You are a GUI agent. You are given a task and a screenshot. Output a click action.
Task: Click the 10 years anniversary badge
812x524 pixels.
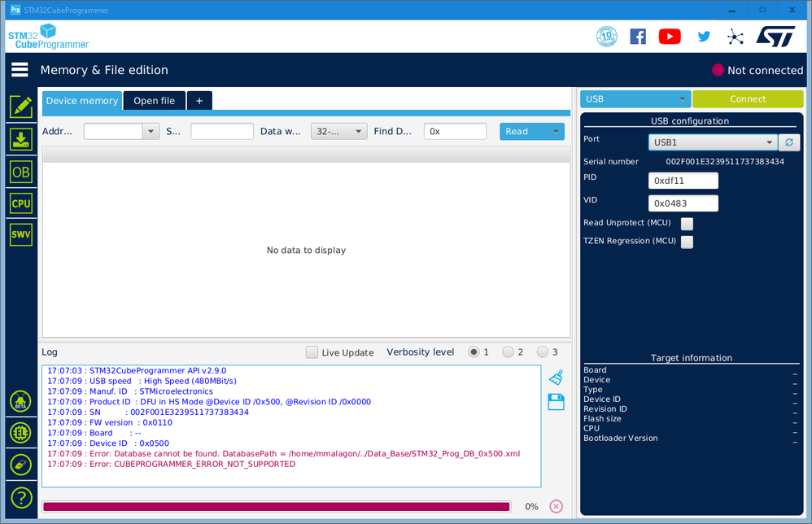click(x=607, y=37)
